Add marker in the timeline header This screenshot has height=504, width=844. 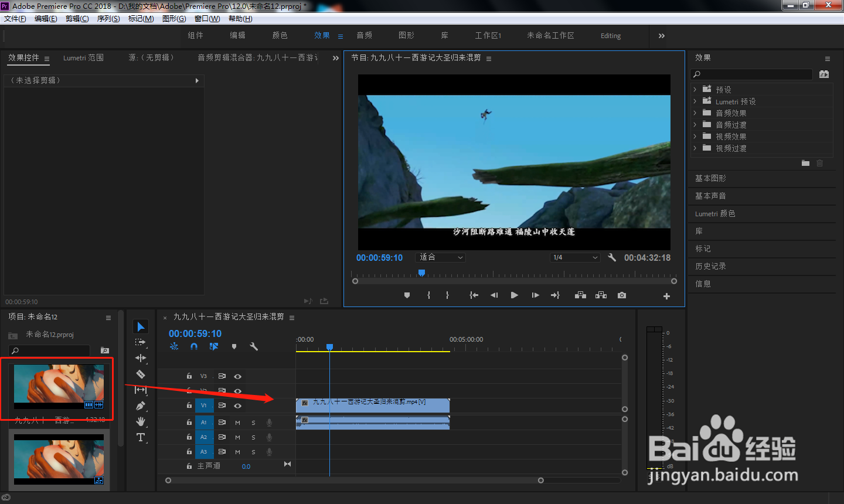pos(234,346)
